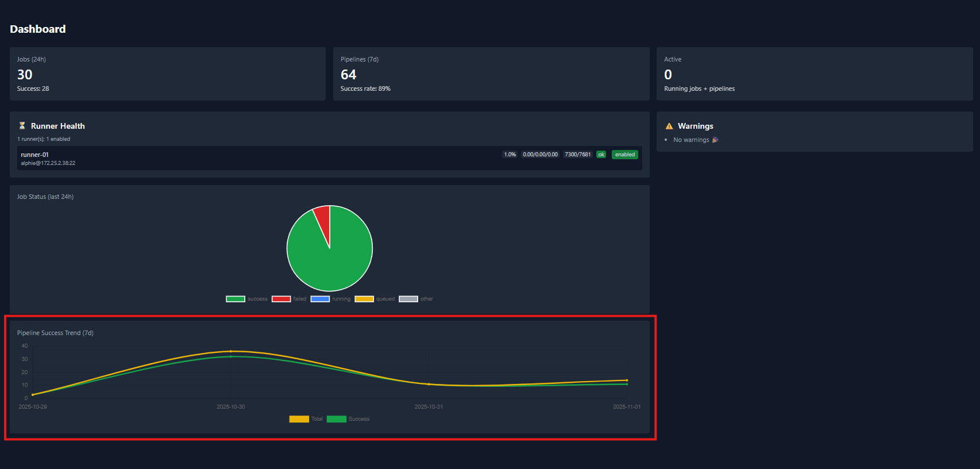This screenshot has height=469, width=980.
Task: Click the warning triangle icon beside Warnings
Action: [x=669, y=126]
